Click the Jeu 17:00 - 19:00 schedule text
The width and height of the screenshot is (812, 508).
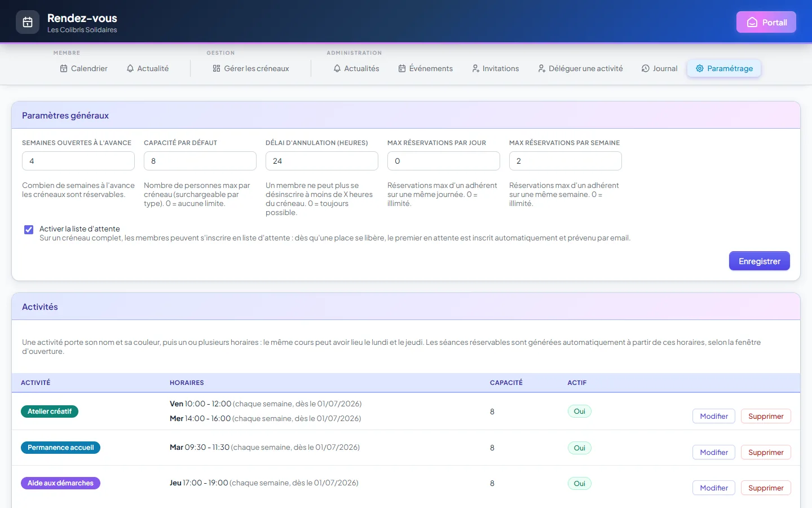(x=199, y=483)
